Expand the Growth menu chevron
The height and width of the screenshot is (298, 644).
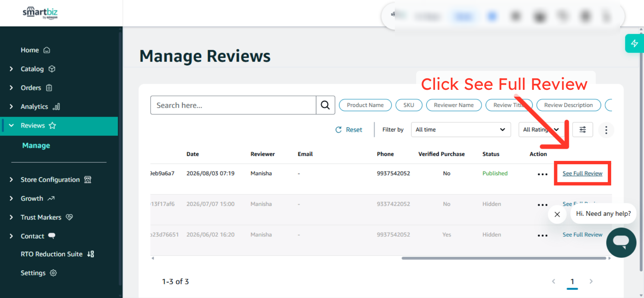[11, 198]
